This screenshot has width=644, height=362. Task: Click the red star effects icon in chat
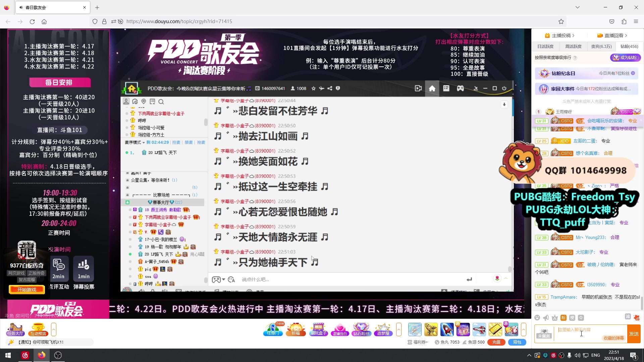pyautogui.click(x=637, y=317)
